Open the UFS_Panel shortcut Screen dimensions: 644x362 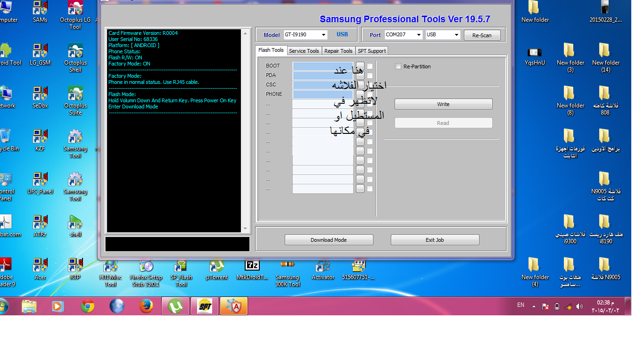[40, 183]
